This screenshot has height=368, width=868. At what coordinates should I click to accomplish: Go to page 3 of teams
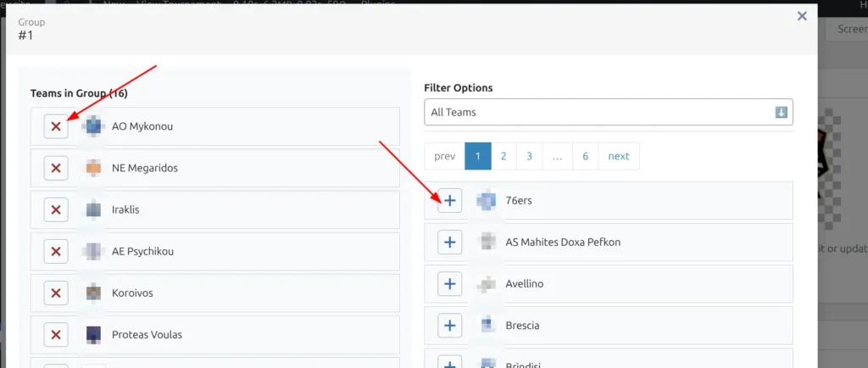(x=529, y=156)
